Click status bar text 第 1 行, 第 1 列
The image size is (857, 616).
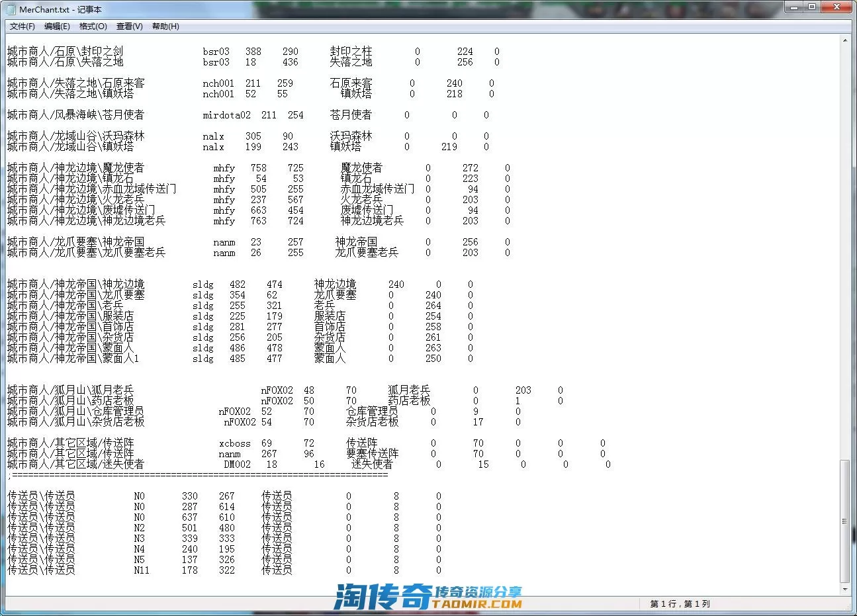680,603
